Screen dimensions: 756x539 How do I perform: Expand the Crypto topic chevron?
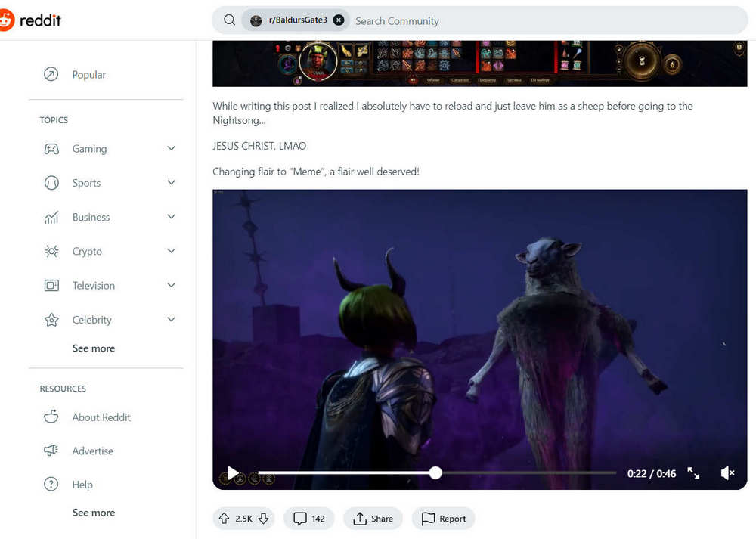[x=171, y=251]
